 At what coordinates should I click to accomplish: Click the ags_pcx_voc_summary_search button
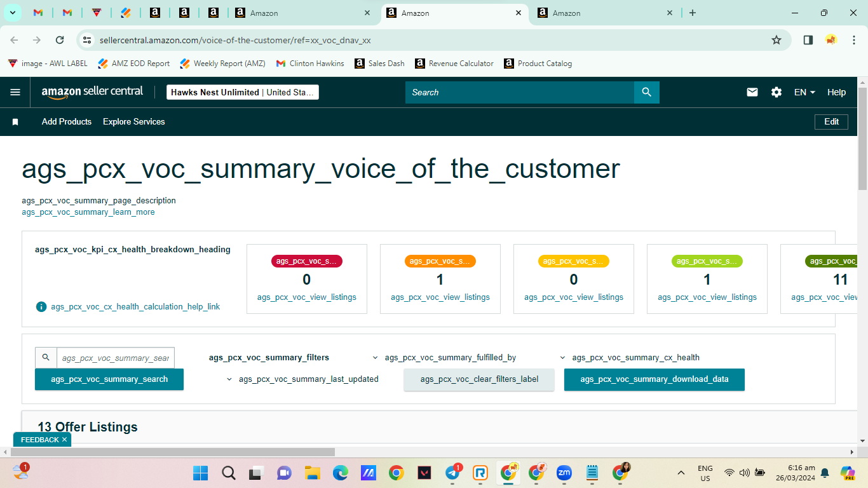pyautogui.click(x=109, y=379)
